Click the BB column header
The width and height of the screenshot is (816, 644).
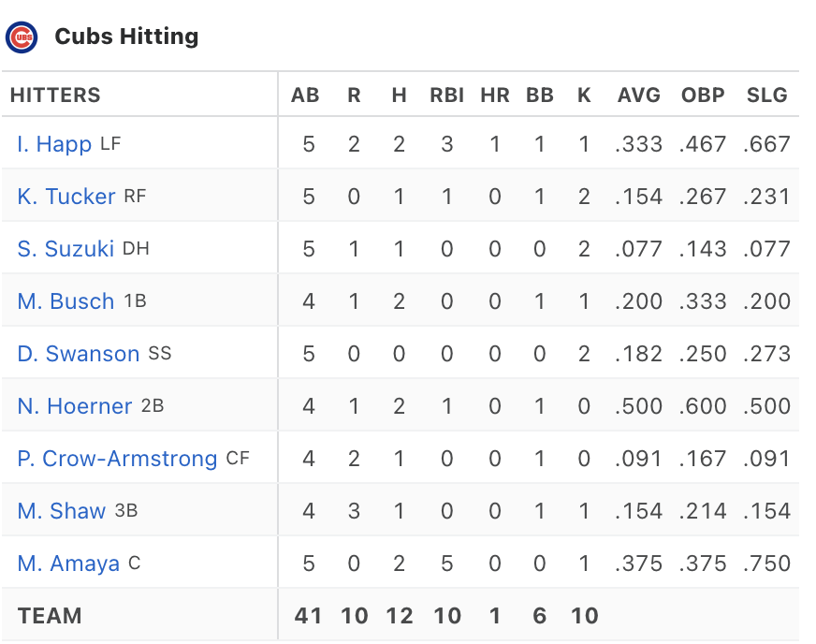(x=540, y=95)
